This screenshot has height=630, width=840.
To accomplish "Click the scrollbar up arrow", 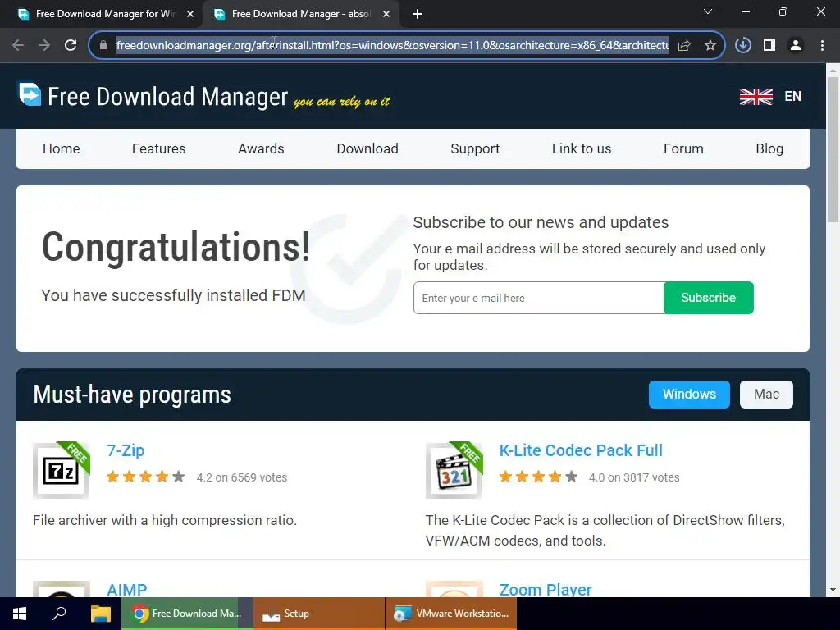I will [833, 70].
